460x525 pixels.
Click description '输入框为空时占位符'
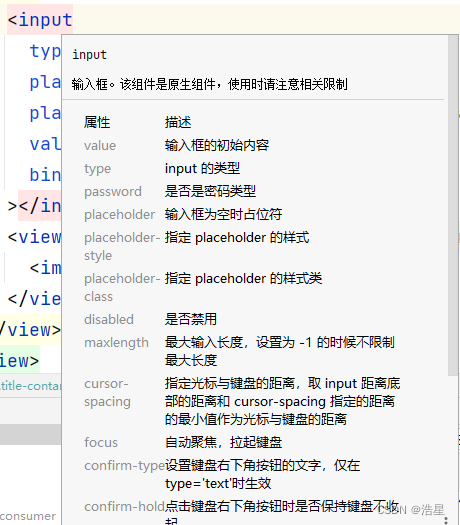point(223,214)
